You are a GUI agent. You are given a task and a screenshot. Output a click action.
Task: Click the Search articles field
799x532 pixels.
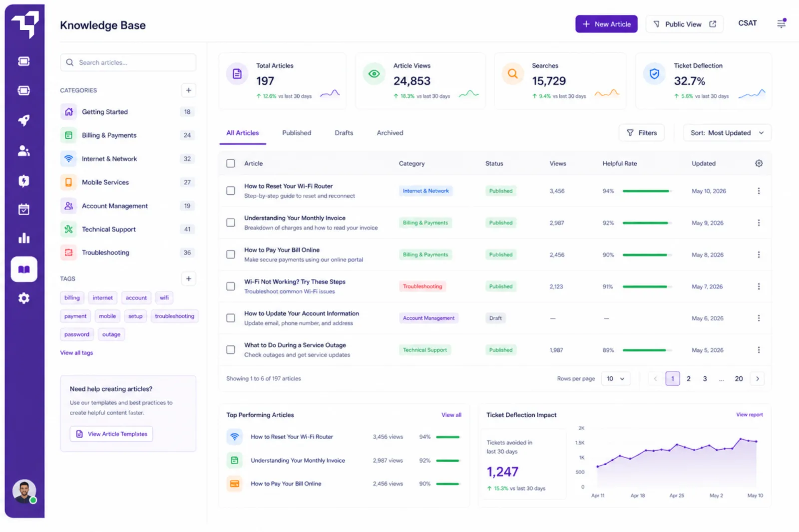click(x=128, y=62)
